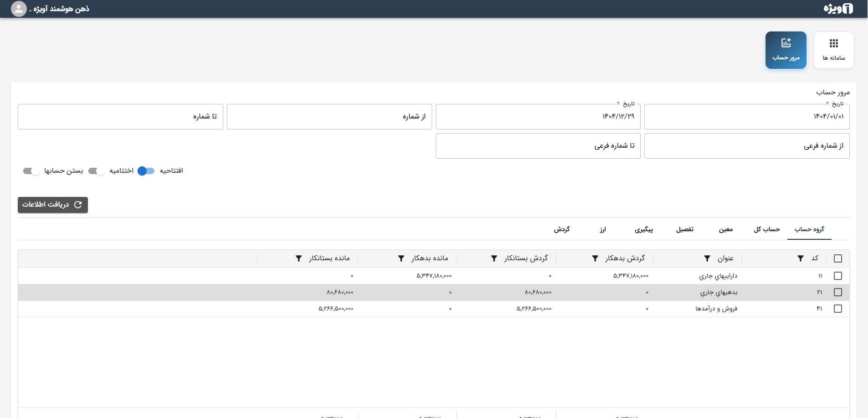Switch to the حساب کل tab
The image size is (868, 418).
(766, 229)
